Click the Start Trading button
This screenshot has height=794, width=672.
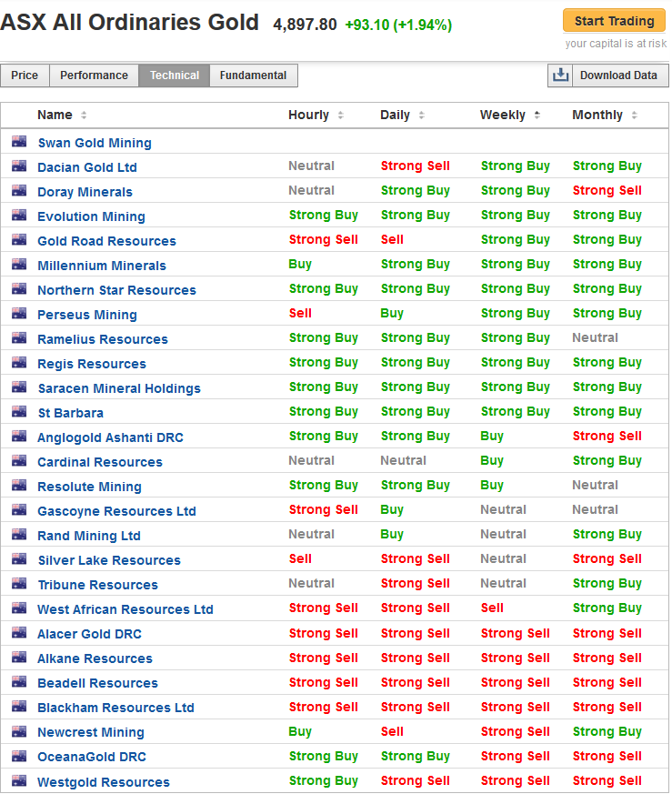615,21
